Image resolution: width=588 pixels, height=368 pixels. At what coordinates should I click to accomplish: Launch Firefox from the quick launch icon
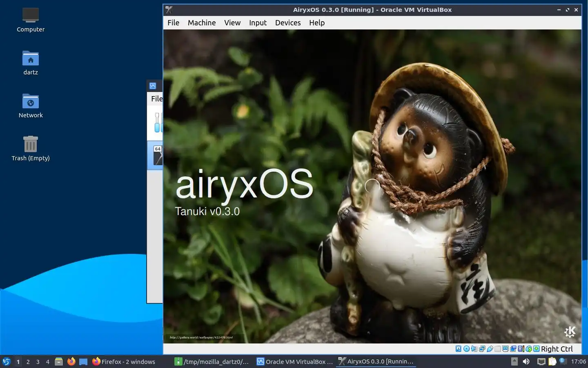[x=71, y=361]
